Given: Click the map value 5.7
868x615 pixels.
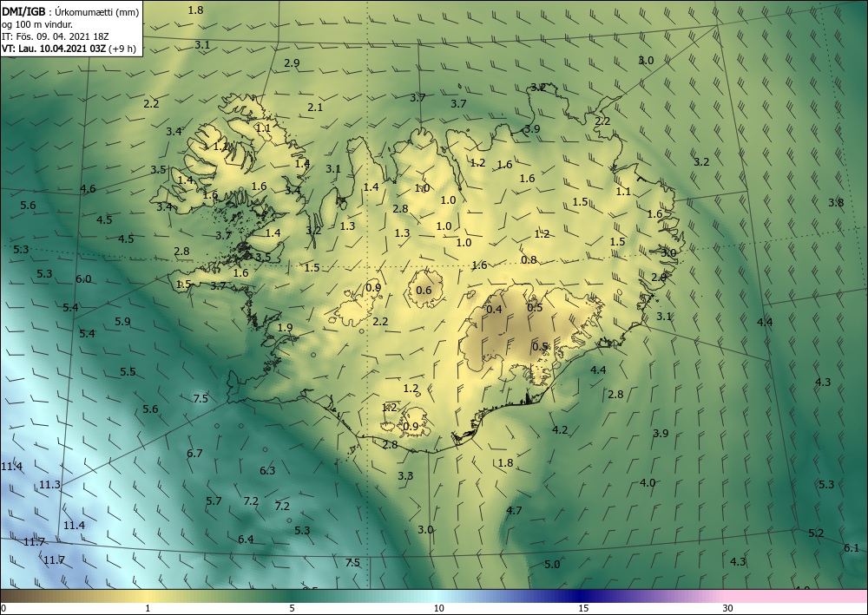Looking at the screenshot, I should tap(214, 501).
